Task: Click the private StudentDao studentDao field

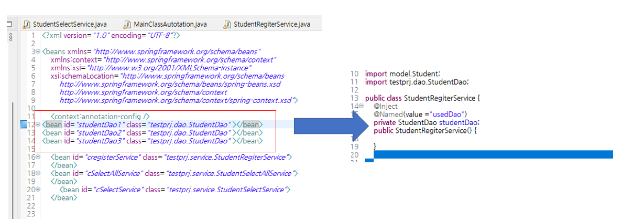Action: click(x=427, y=122)
